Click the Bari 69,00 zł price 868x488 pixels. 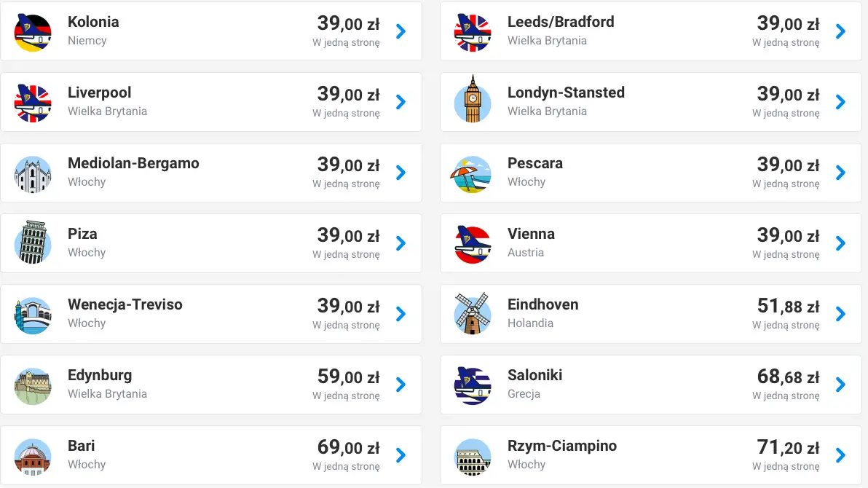pyautogui.click(x=348, y=446)
